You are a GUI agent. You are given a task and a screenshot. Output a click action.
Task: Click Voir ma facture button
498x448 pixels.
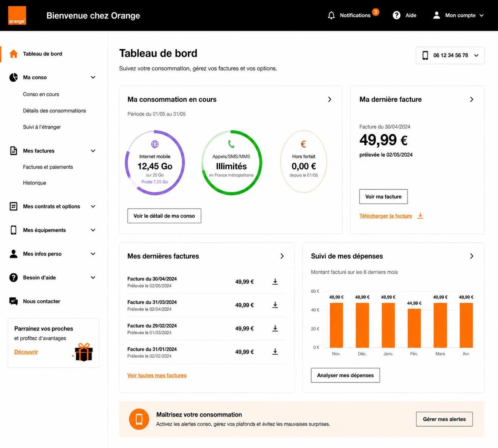click(383, 197)
